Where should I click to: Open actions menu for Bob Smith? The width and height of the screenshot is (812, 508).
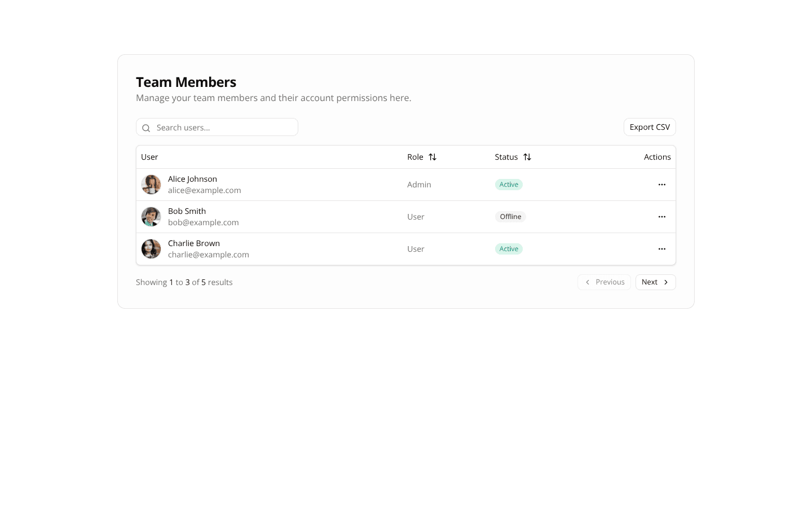coord(661,217)
